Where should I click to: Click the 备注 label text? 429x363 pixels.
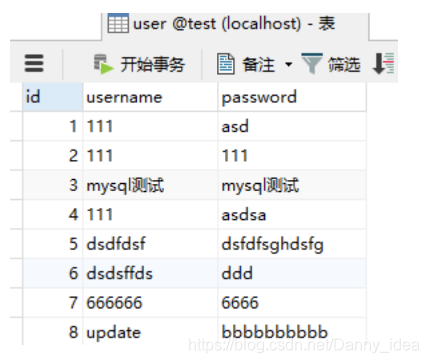[x=259, y=64]
